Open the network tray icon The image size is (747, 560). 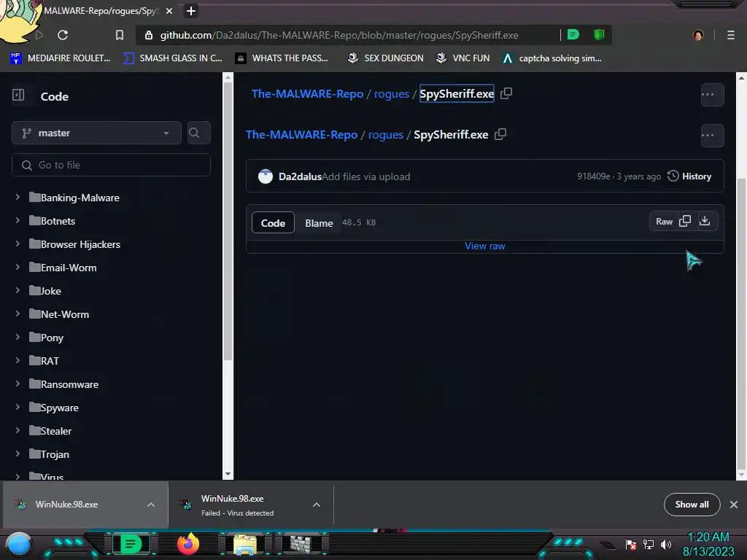pyautogui.click(x=649, y=544)
